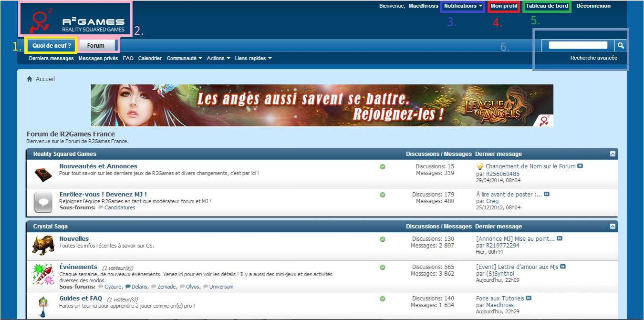Click the home icon beside Accueil
The width and height of the screenshot is (644, 320).
click(x=30, y=79)
